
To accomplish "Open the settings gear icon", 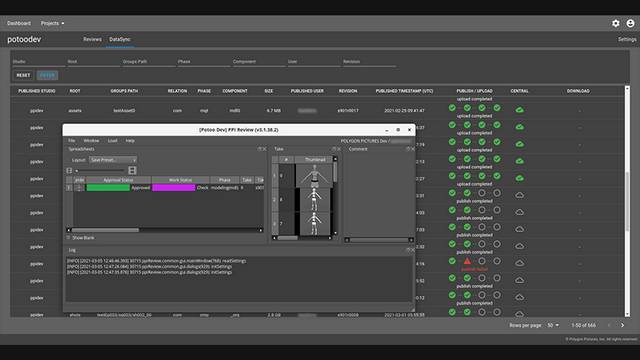I will [x=616, y=23].
